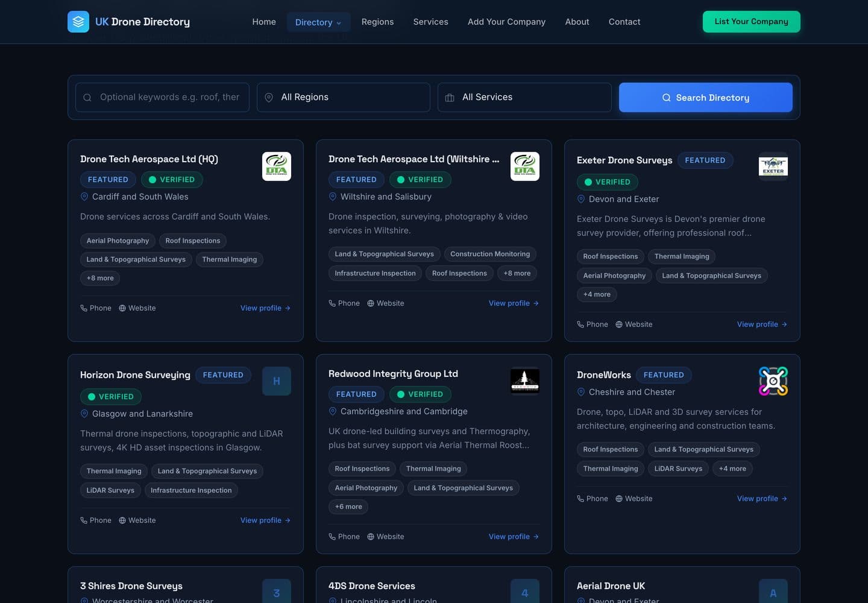Screen dimensions: 868x603
Task: Click Phone icon on Drone Tech HQ card
Action: (x=84, y=308)
